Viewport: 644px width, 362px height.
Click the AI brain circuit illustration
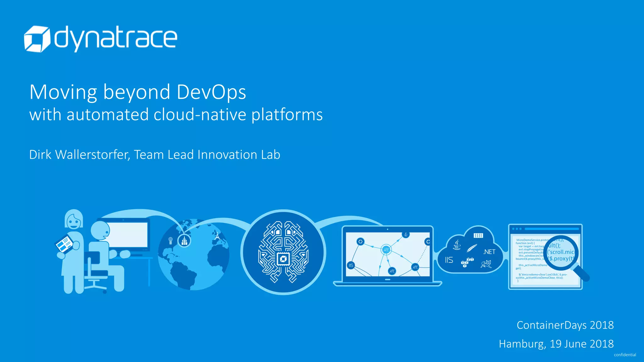283,252
